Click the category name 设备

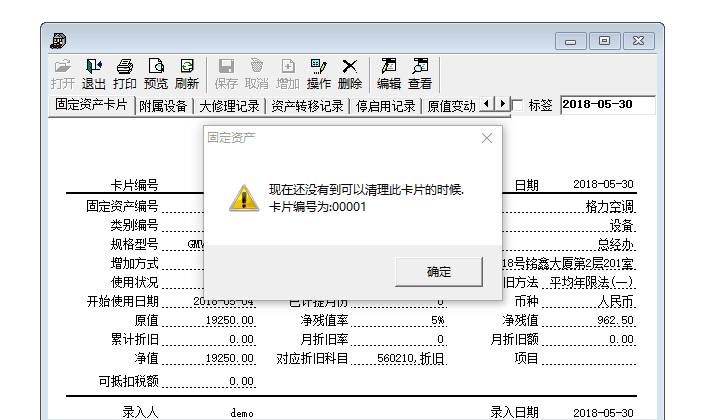622,225
